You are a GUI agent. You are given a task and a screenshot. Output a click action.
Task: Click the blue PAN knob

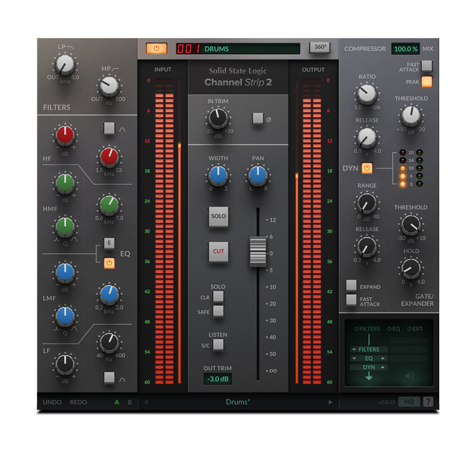coord(258,175)
